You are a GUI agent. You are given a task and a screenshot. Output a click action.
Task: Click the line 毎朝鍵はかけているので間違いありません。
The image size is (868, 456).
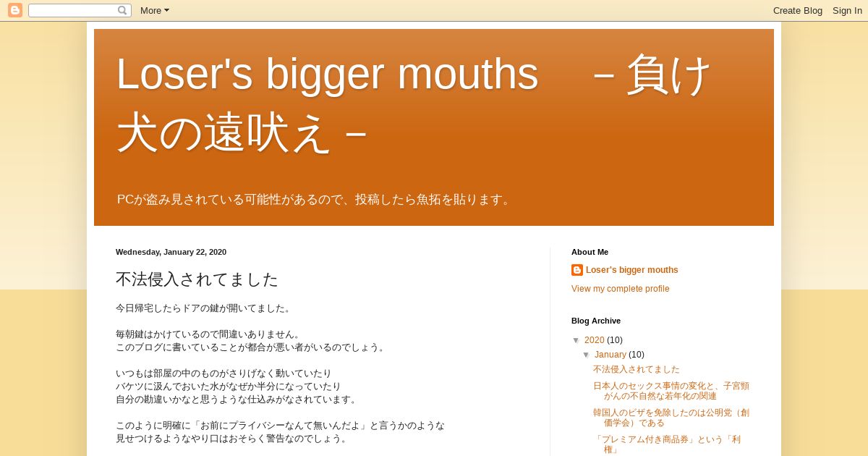click(209, 334)
